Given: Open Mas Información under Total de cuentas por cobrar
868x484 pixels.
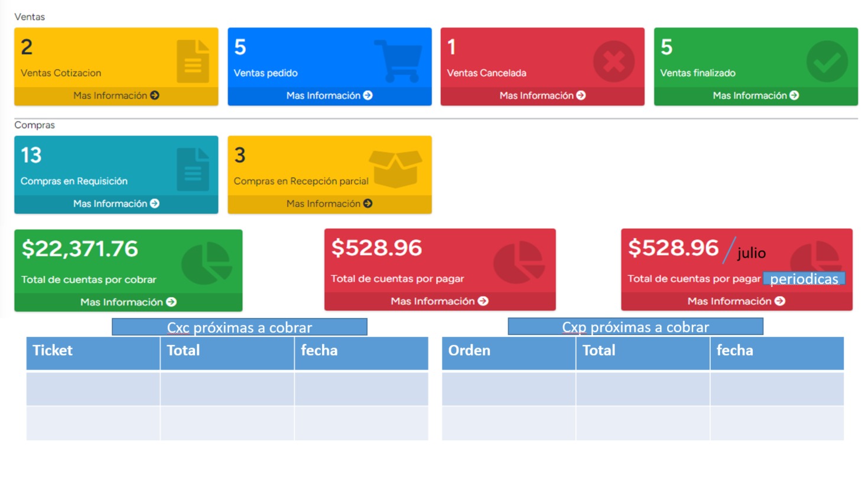Looking at the screenshot, I should point(128,302).
